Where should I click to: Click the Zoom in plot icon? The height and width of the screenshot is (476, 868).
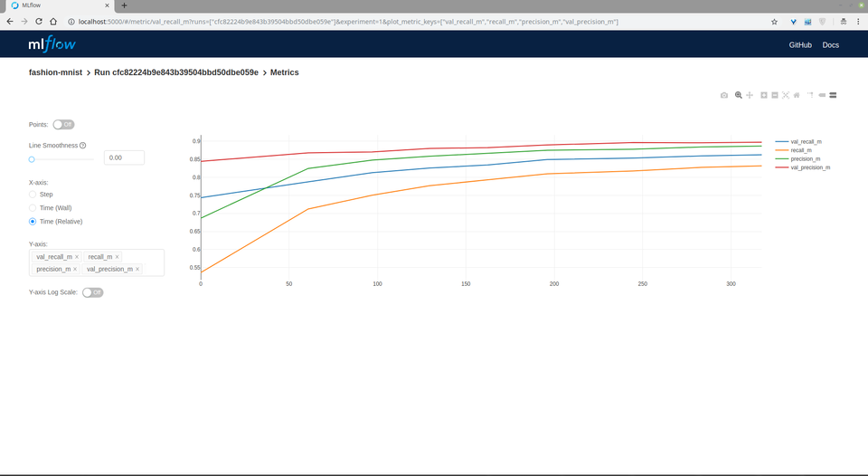tap(764, 95)
